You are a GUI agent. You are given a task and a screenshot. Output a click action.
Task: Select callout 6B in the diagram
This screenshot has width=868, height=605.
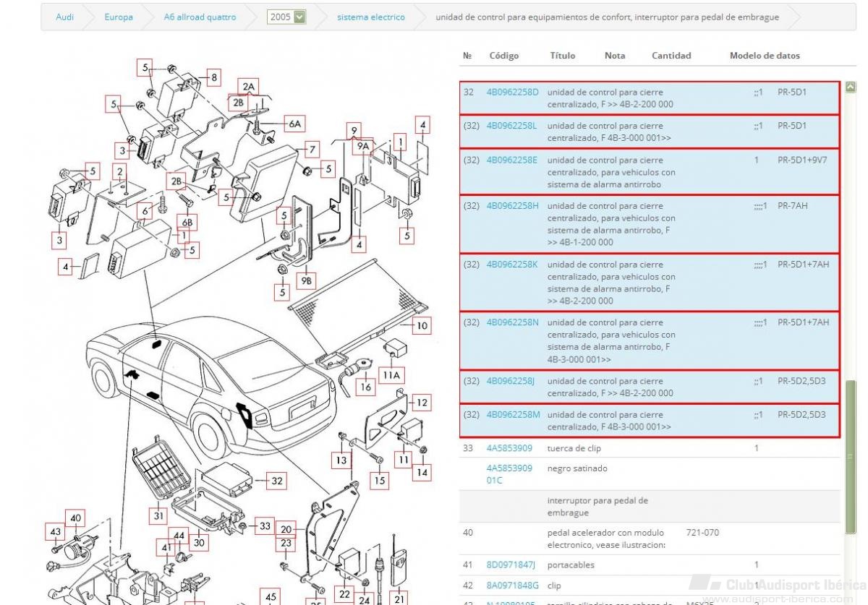point(187,221)
